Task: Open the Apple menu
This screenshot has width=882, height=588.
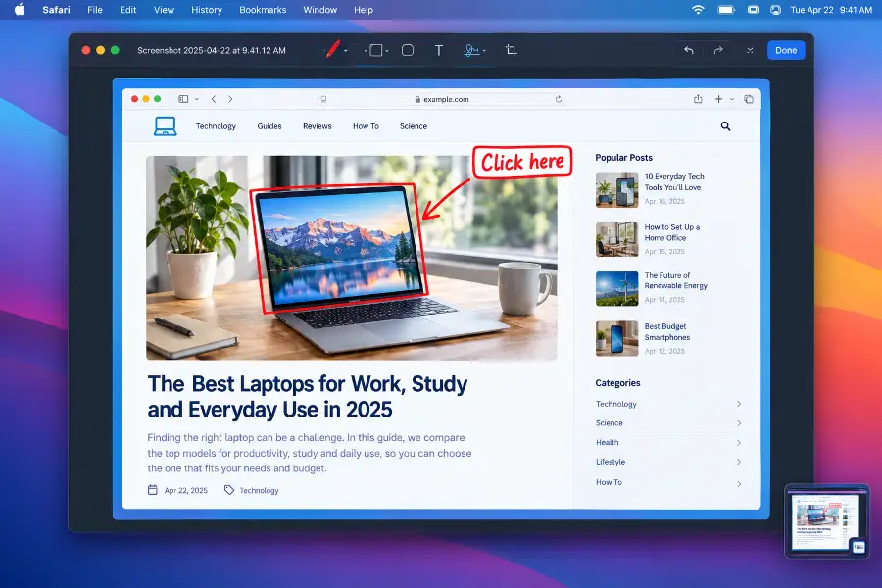Action: pyautogui.click(x=20, y=10)
